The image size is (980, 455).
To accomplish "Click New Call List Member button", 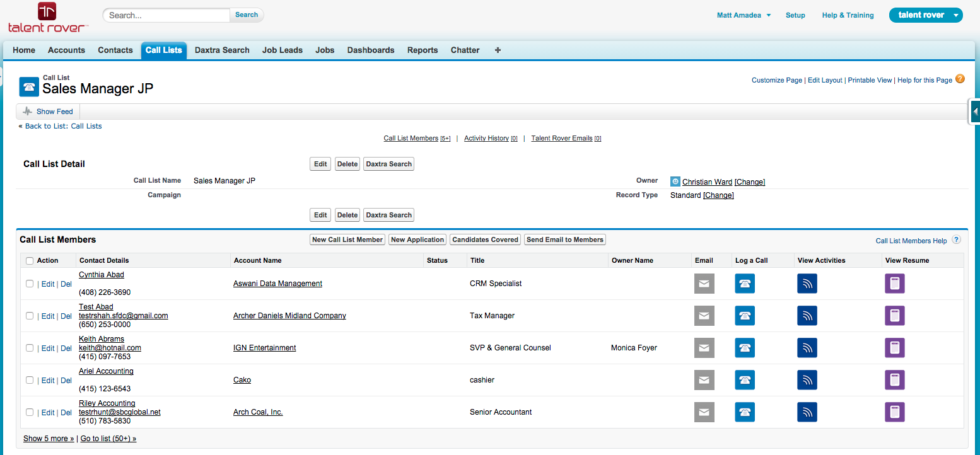I will (x=347, y=239).
